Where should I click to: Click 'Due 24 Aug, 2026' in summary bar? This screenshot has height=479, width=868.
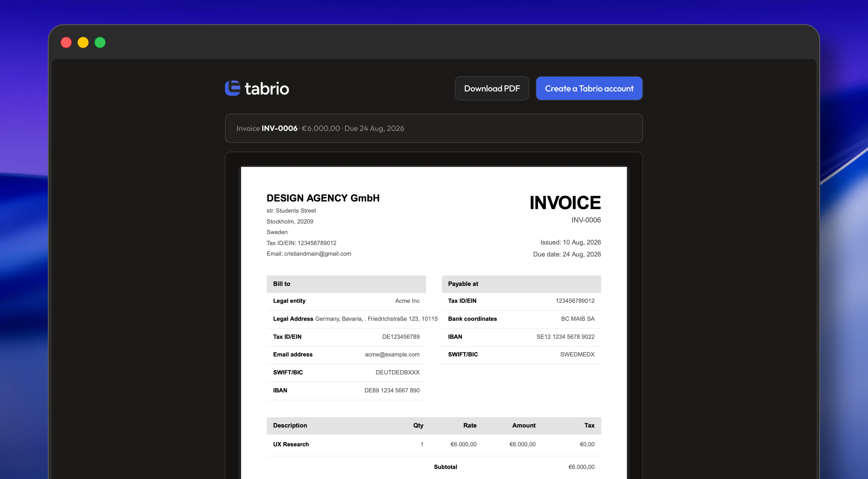pyautogui.click(x=374, y=129)
